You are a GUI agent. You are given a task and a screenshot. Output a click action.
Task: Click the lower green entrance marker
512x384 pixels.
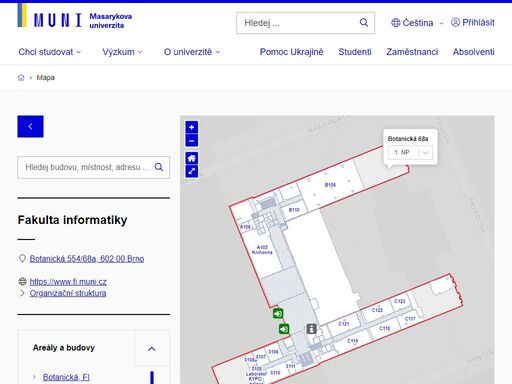[x=284, y=329]
